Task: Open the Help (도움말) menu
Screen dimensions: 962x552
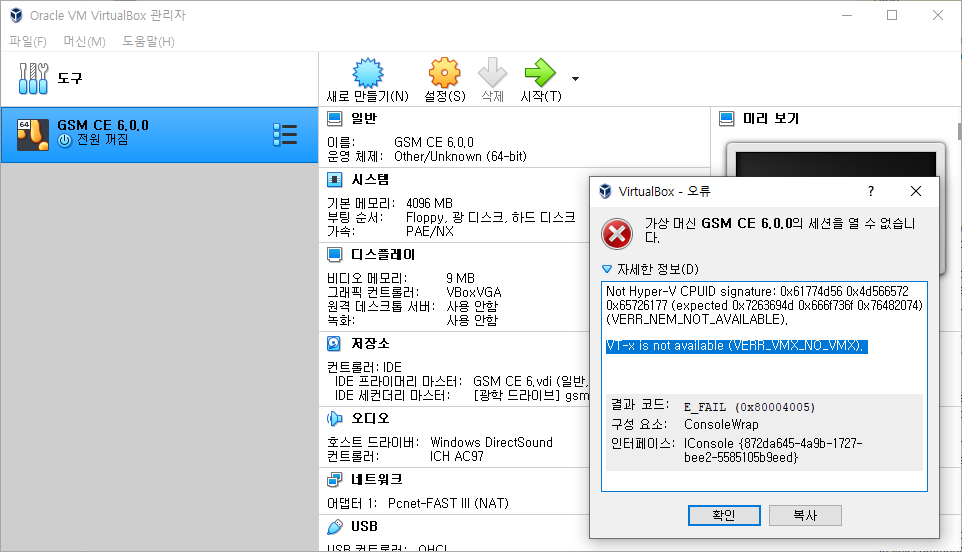Action: tap(148, 42)
